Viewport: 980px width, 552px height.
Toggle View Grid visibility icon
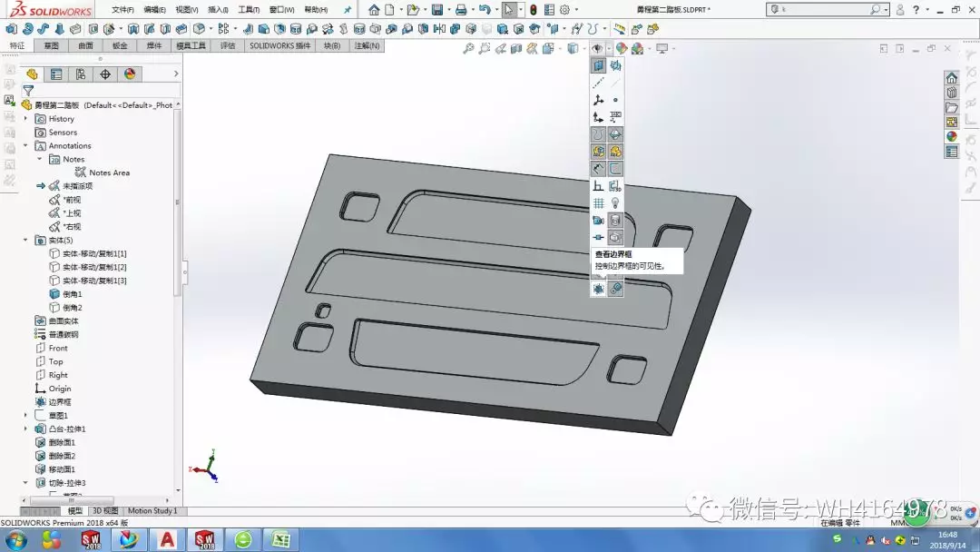pos(598,203)
